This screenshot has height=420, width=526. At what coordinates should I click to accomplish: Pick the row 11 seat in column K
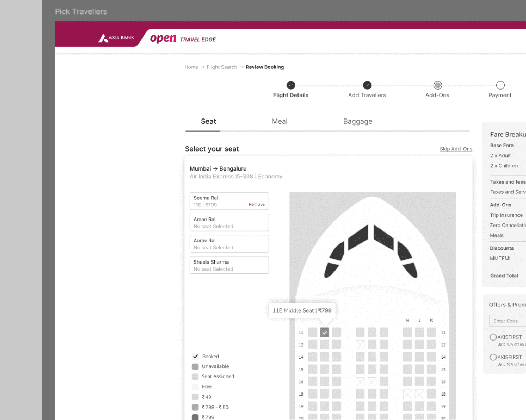[431, 332]
